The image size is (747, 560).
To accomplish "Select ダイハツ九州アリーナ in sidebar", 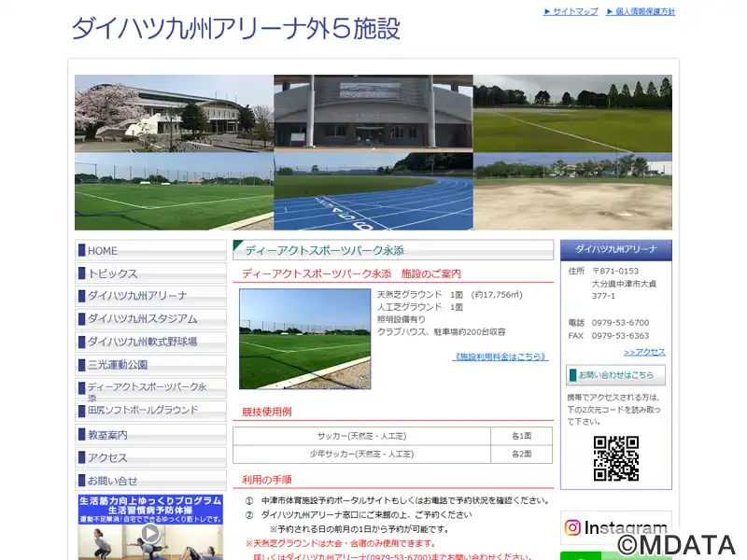I will click(x=150, y=296).
